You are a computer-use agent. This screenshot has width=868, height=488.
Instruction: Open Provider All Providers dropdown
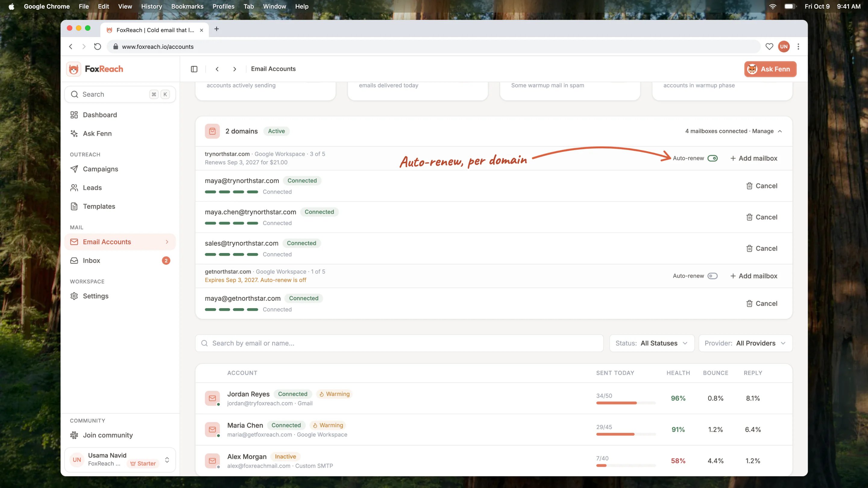click(x=745, y=343)
